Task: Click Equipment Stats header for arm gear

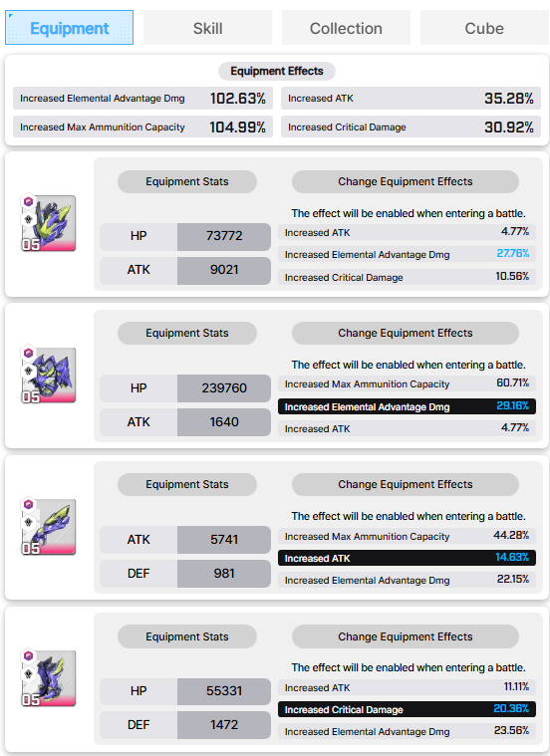Action: coord(187,484)
